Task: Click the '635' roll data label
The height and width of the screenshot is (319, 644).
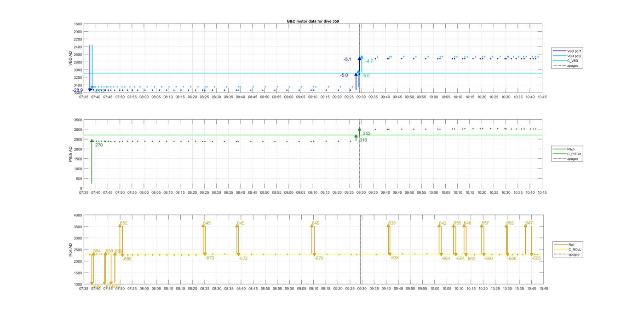Action: point(392,223)
